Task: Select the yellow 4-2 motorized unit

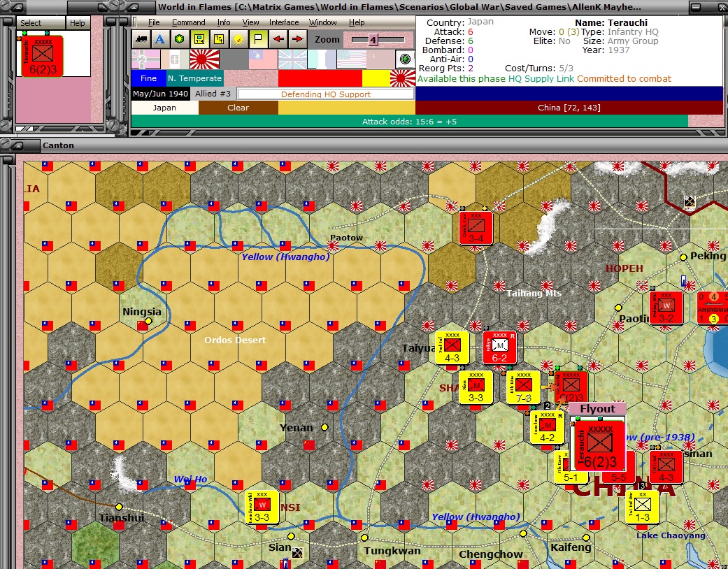Action: click(547, 427)
